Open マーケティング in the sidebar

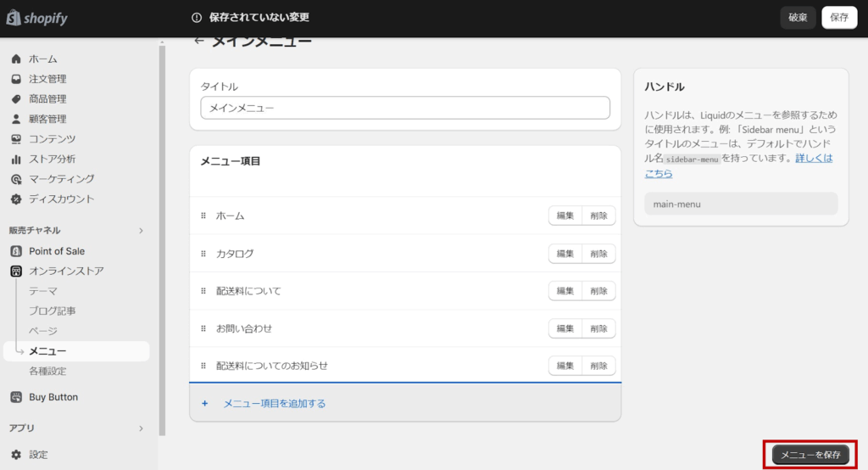[61, 179]
